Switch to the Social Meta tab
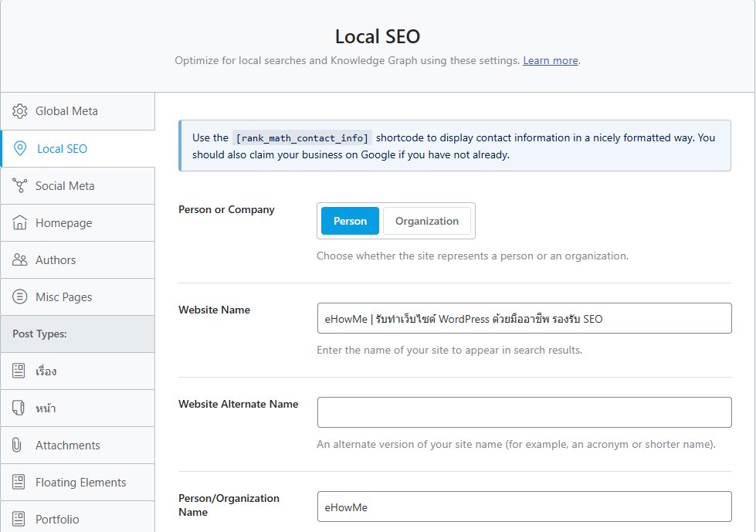 (x=78, y=185)
